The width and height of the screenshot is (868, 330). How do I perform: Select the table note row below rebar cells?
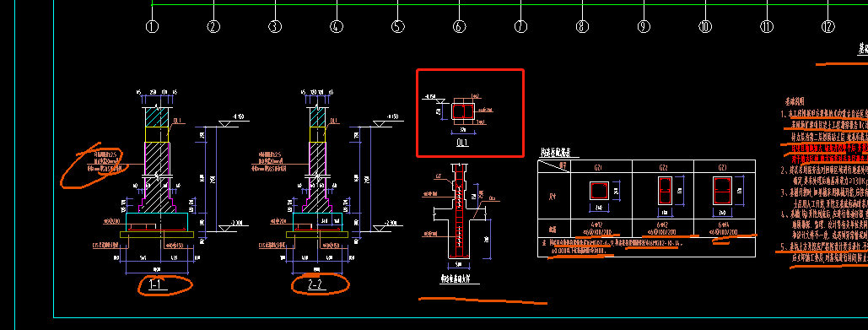click(646, 247)
